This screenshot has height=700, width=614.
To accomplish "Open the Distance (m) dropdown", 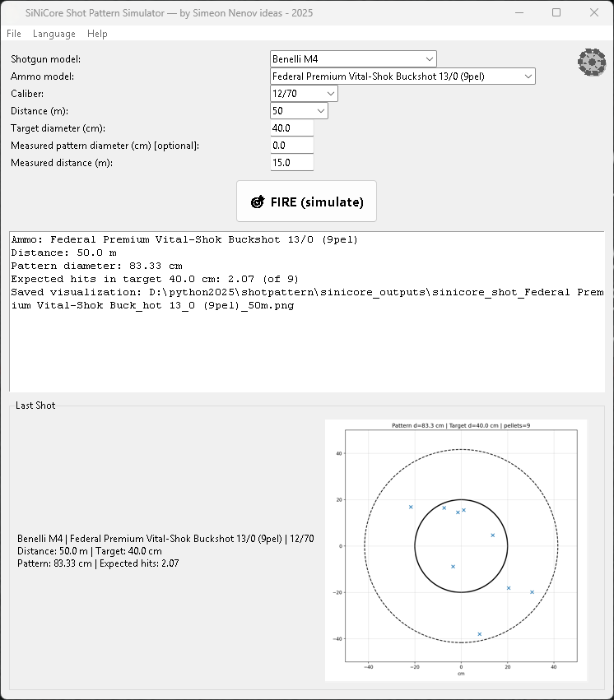I will 299,111.
